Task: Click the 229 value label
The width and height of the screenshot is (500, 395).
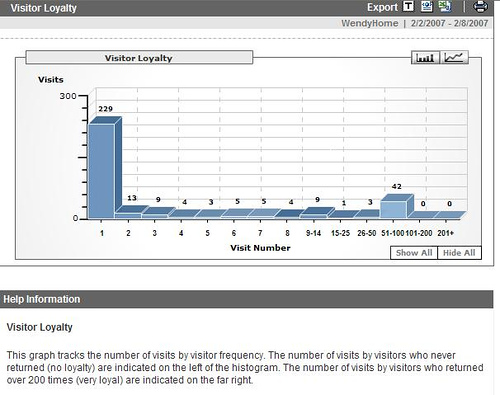Action: [x=105, y=109]
